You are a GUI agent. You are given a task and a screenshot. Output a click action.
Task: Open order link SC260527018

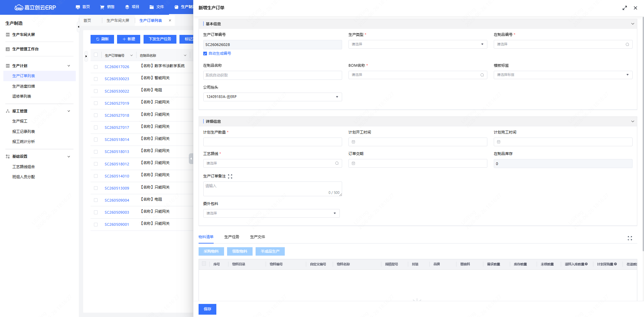[x=117, y=115]
